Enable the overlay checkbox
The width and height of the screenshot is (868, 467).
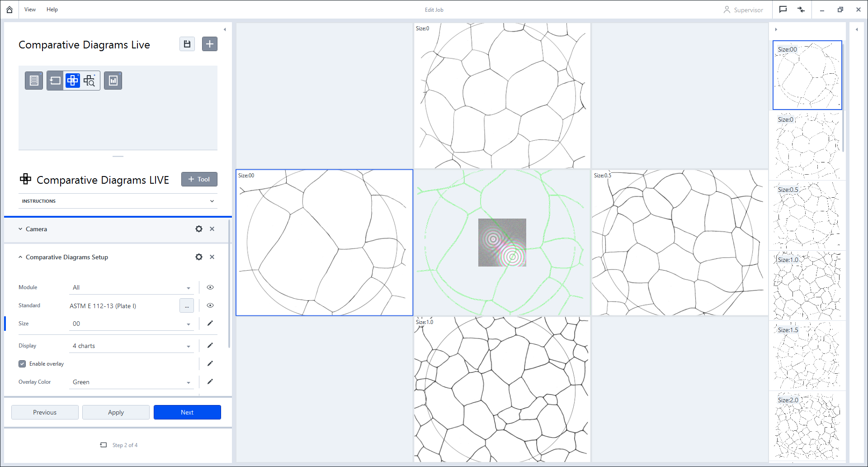click(x=22, y=363)
